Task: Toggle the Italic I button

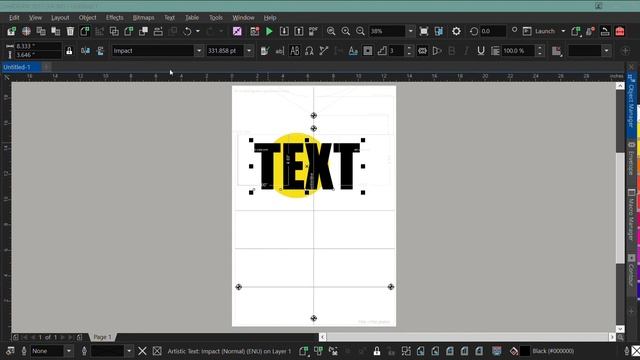Action: [x=466, y=51]
